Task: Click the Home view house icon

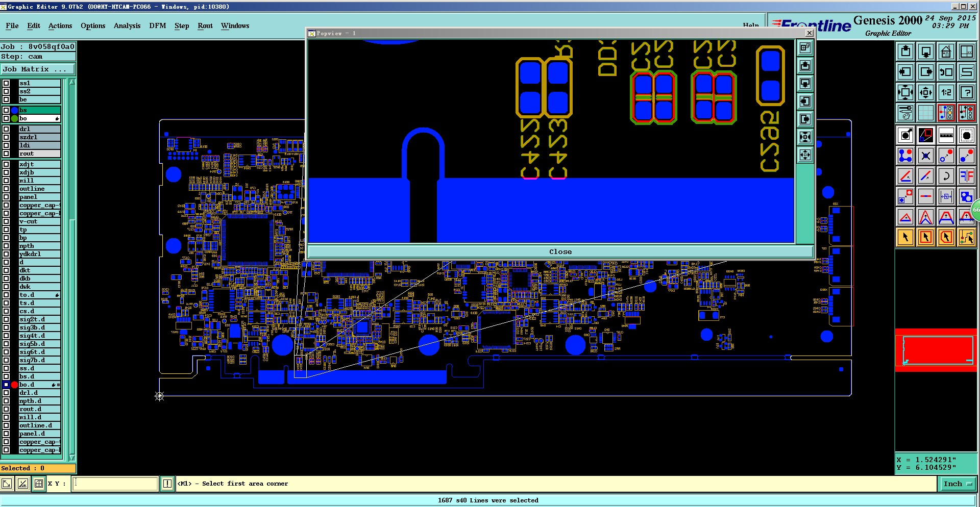Action: click(x=946, y=52)
